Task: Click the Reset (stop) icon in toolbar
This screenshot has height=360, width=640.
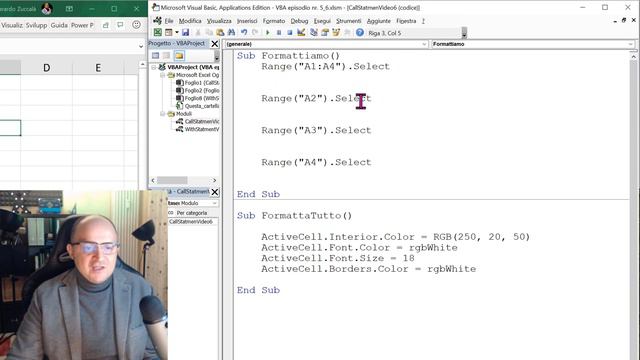Action: (289, 33)
